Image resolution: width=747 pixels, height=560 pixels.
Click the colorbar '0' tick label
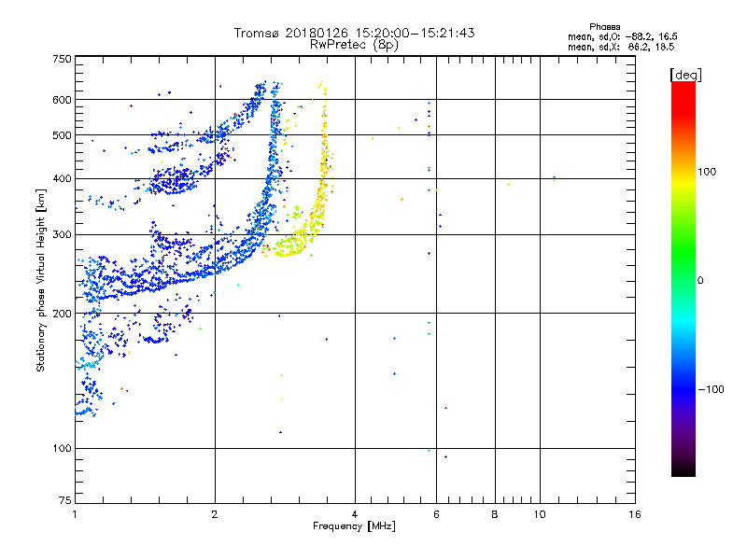[x=699, y=281]
